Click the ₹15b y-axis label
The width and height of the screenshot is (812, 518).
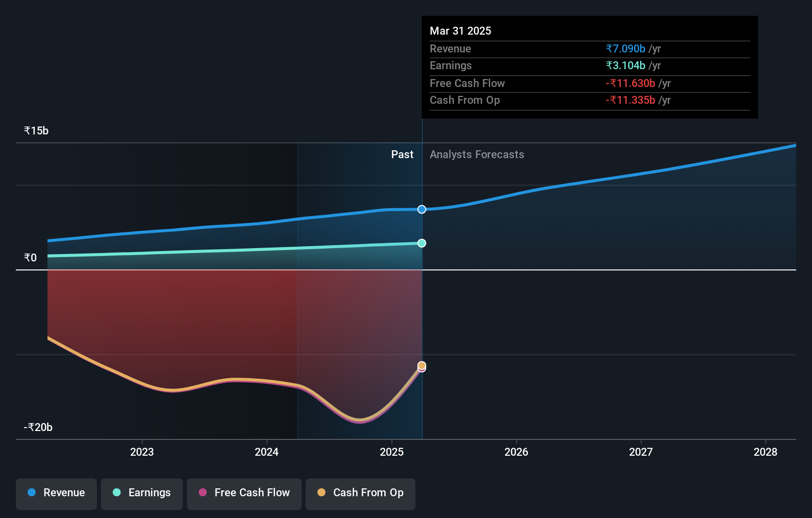[x=36, y=130]
